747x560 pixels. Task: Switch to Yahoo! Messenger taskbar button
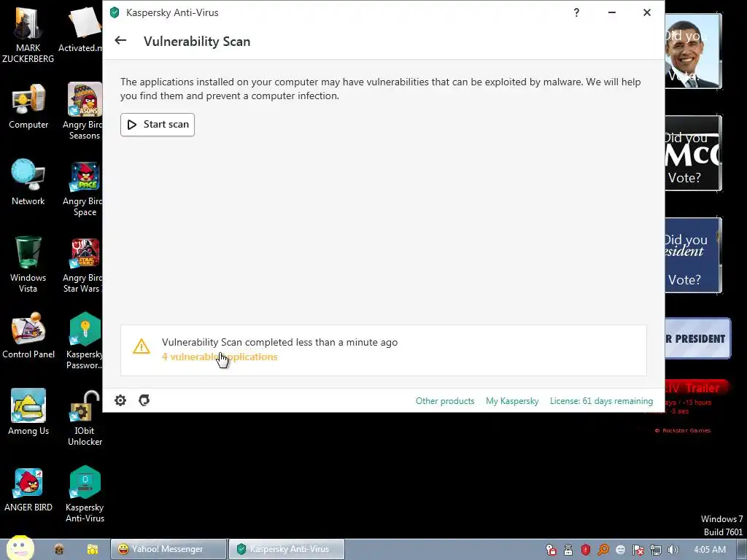pyautogui.click(x=169, y=549)
